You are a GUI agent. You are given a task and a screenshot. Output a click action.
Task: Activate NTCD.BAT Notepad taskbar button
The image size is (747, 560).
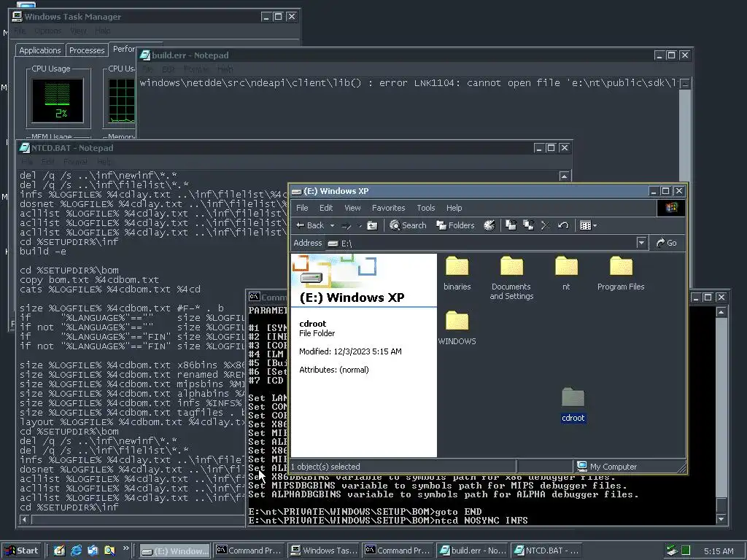(546, 551)
